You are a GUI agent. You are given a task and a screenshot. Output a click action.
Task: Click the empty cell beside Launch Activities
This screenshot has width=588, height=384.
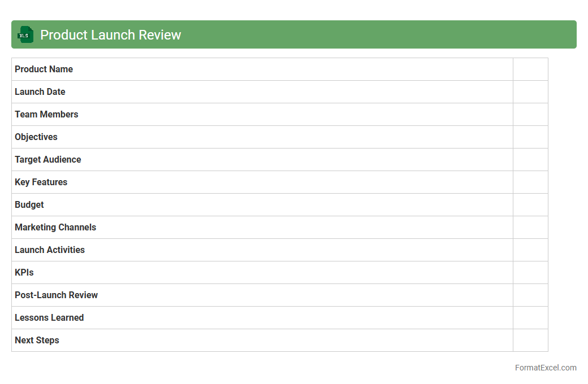pos(530,250)
